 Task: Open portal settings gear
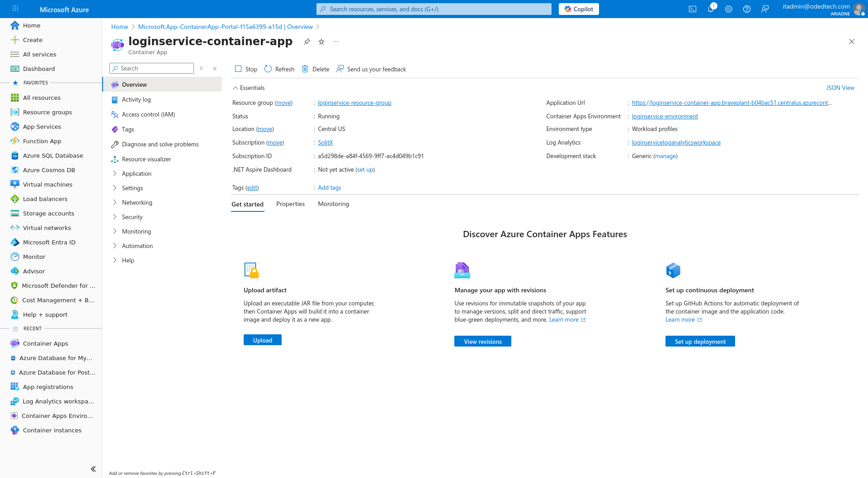pyautogui.click(x=729, y=9)
